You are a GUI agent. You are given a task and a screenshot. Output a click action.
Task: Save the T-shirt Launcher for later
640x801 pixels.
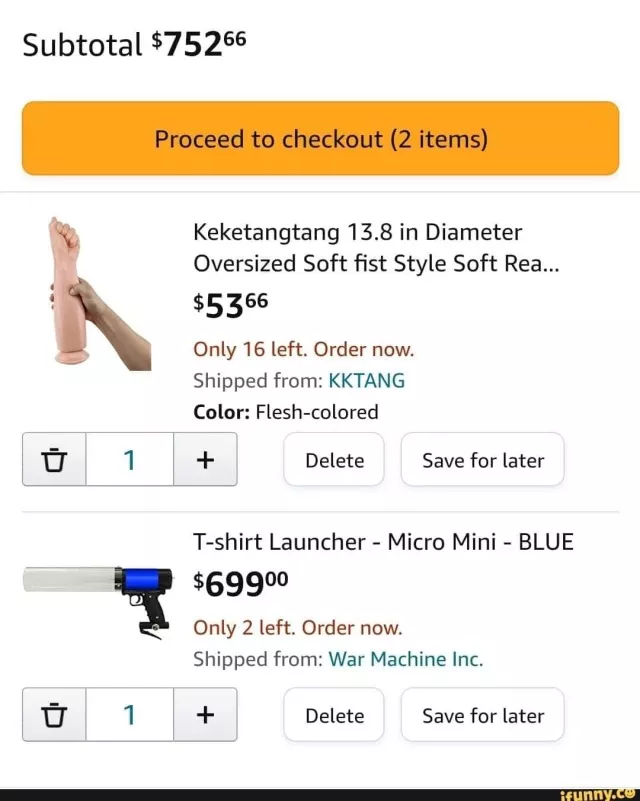[x=482, y=715]
